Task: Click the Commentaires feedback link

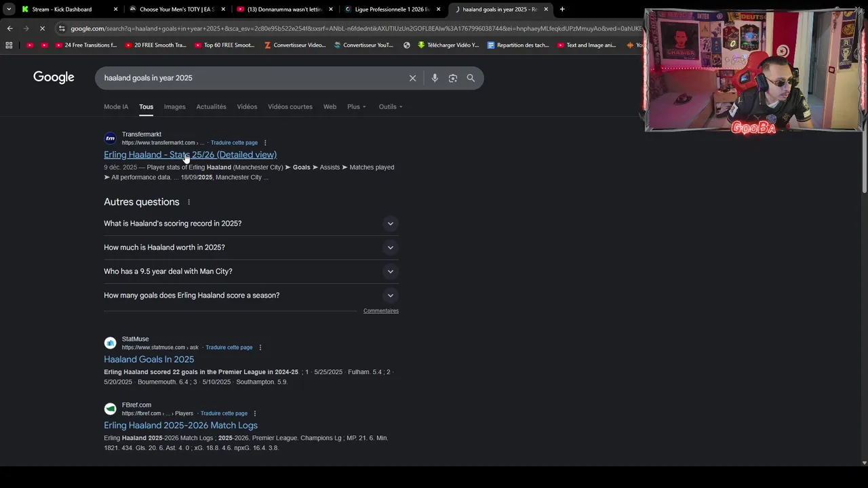Action: (x=381, y=311)
